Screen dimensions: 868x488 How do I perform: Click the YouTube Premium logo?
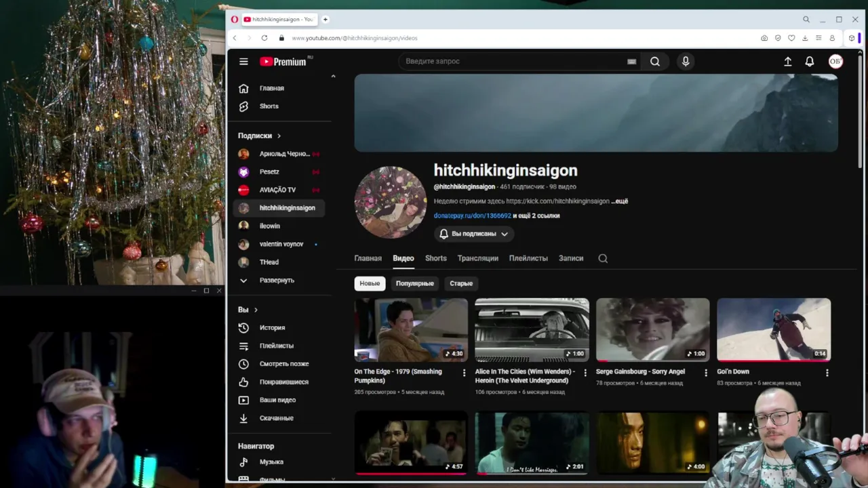[283, 62]
